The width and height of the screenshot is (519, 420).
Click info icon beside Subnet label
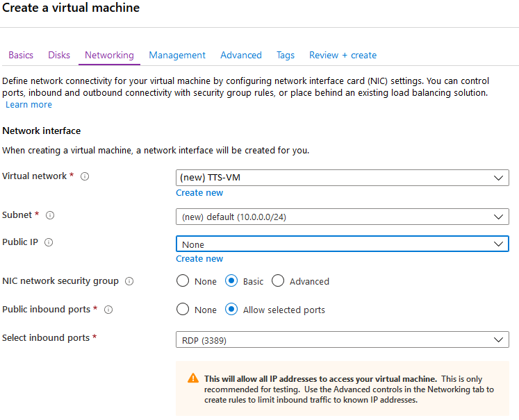tap(50, 215)
